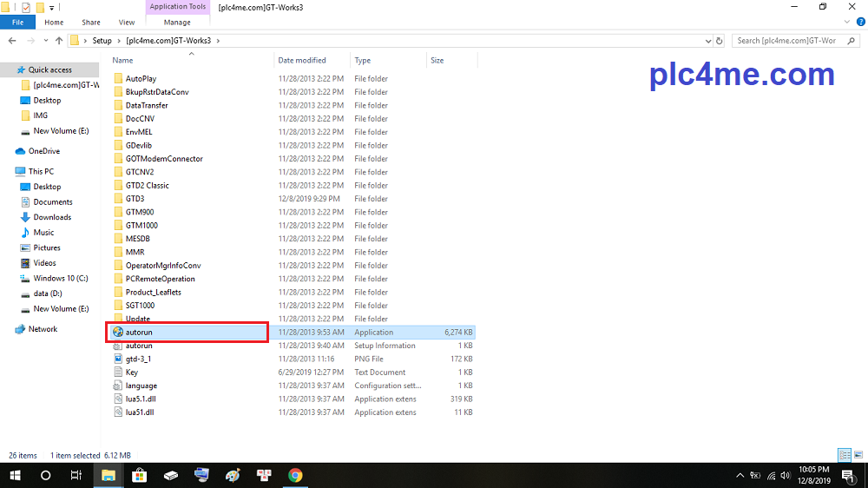Image resolution: width=868 pixels, height=488 pixels.
Task: Open the volume control in system tray
Action: click(787, 475)
